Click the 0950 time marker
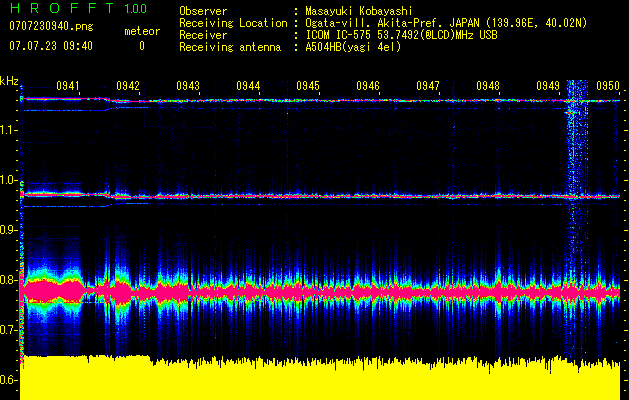This screenshot has height=400, width=629. tap(608, 87)
